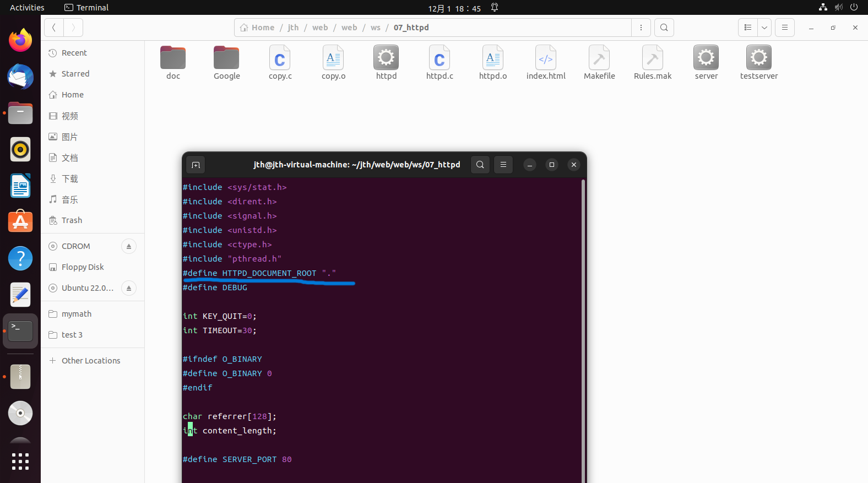Open Home in sidebar

click(x=93, y=95)
